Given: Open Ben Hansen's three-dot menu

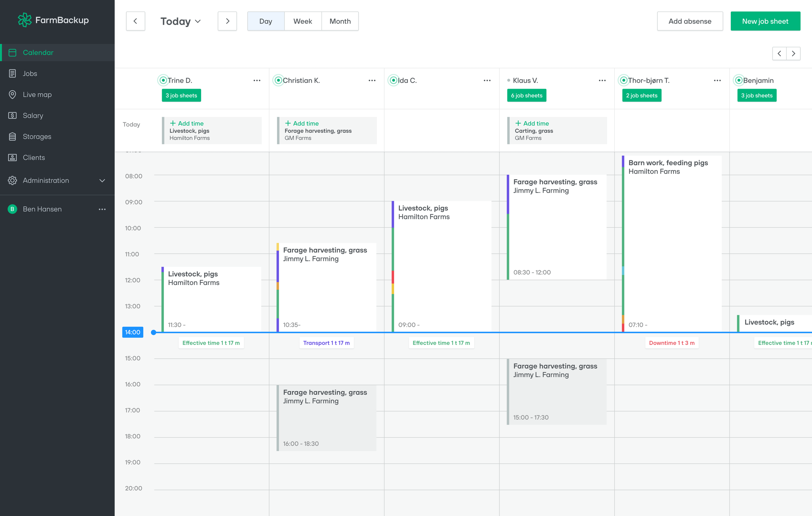Looking at the screenshot, I should pos(102,209).
